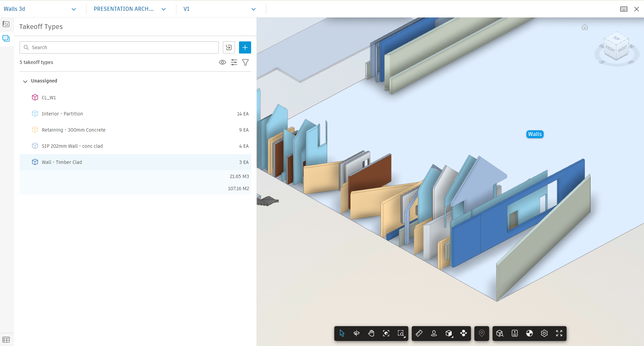Open the sheets panel icon in left sidebar

pyautogui.click(x=6, y=24)
